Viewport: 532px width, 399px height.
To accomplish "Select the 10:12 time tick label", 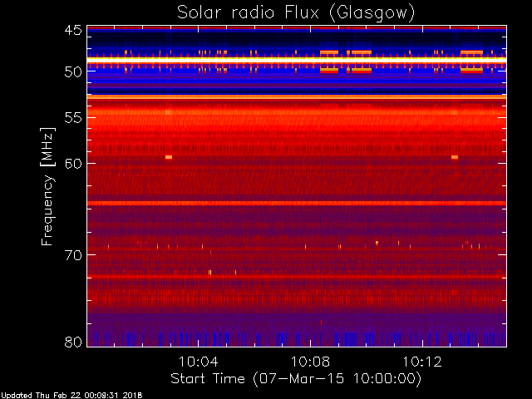I will [422, 362].
